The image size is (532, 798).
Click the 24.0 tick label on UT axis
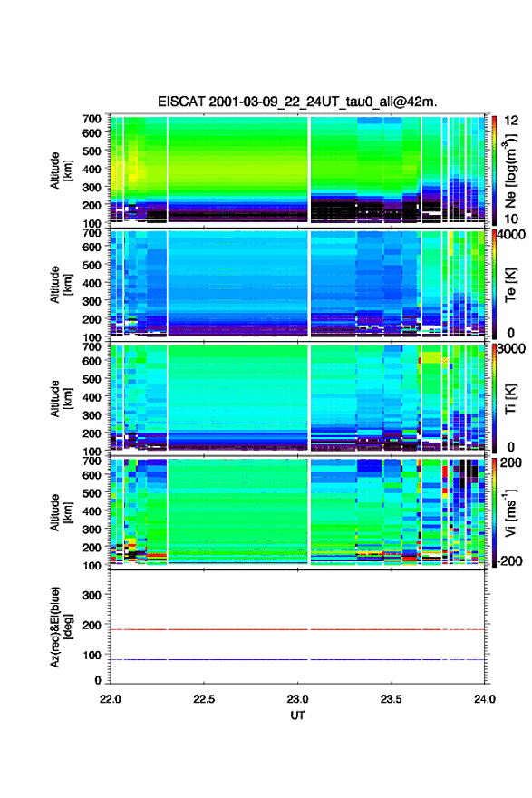484,699
